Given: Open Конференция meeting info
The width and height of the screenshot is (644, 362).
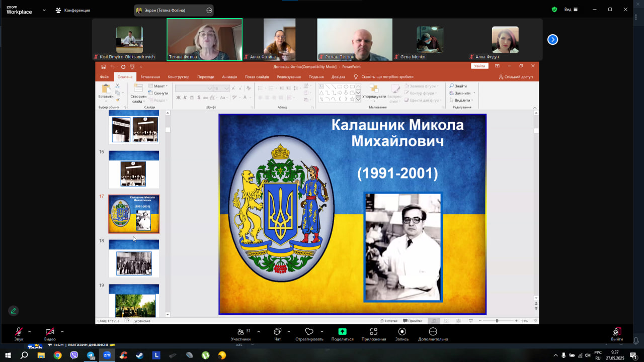Looking at the screenshot, I should (x=73, y=10).
